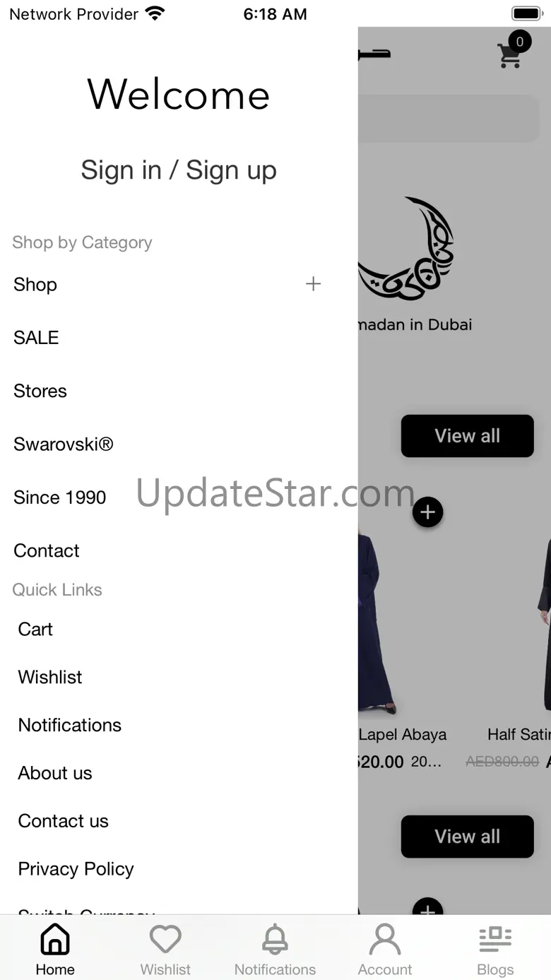This screenshot has width=551, height=980.
Task: Open About us quick link
Action: pos(55,773)
